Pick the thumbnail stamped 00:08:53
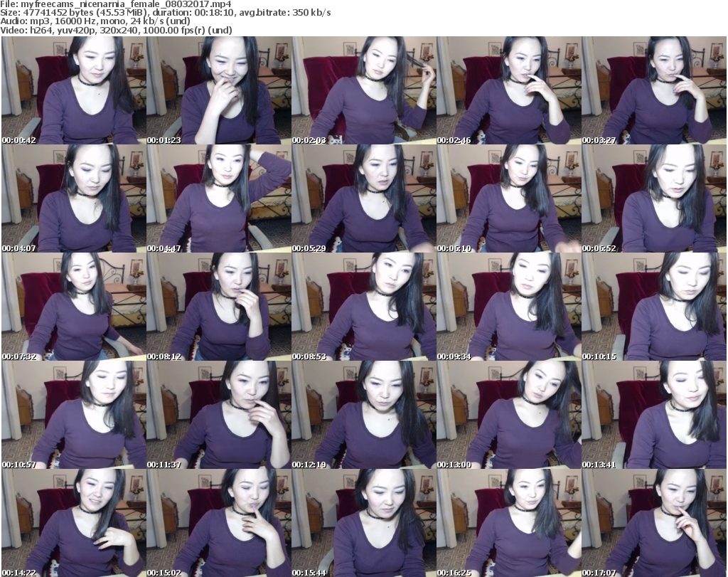728x577 pixels. [364, 307]
